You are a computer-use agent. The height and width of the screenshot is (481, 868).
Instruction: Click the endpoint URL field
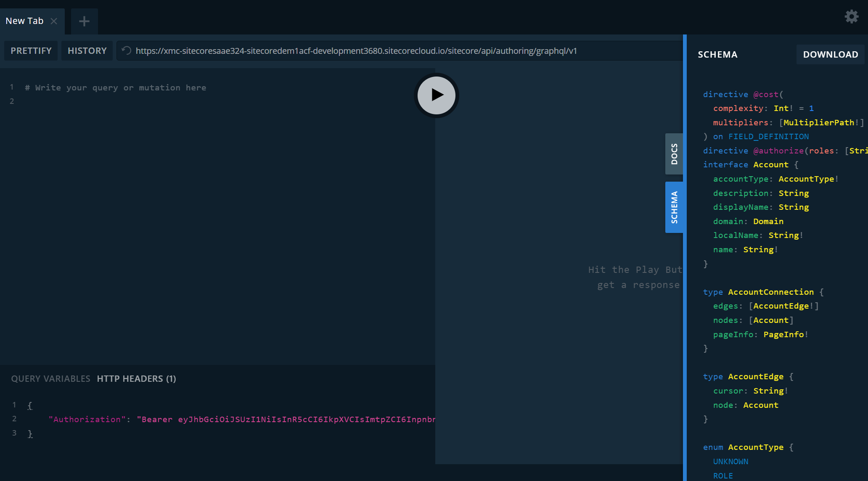click(400, 51)
